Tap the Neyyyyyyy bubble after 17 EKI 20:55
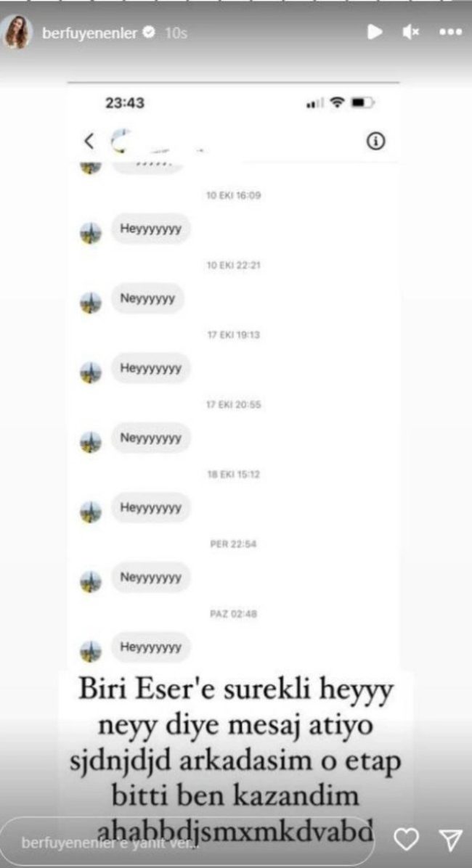The image size is (472, 868). 151,438
